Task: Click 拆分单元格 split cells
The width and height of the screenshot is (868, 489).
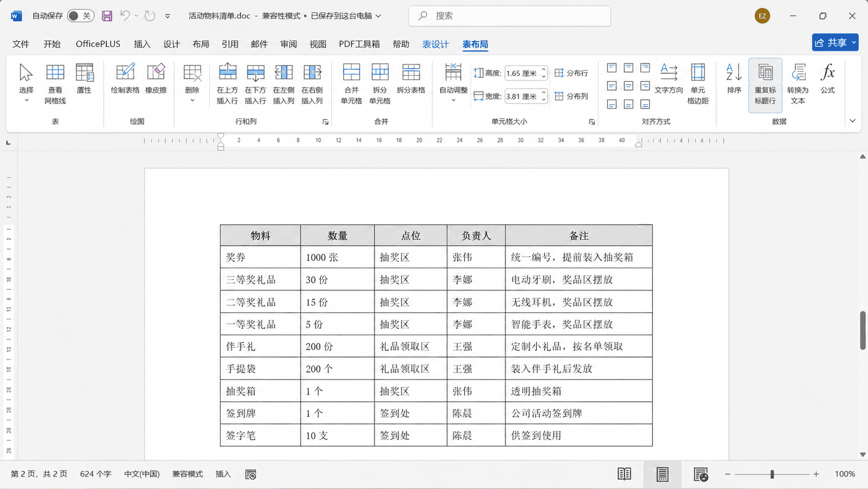Action: click(x=380, y=83)
